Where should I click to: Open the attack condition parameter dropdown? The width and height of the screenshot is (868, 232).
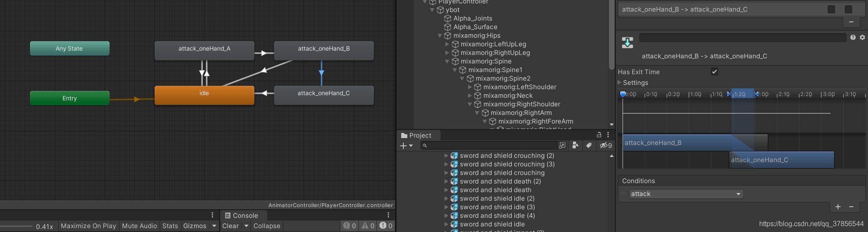686,194
